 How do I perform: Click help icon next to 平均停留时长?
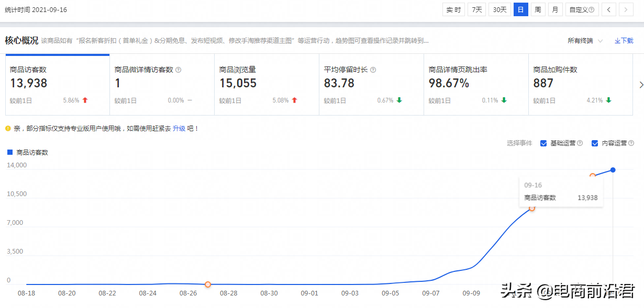[x=373, y=70]
